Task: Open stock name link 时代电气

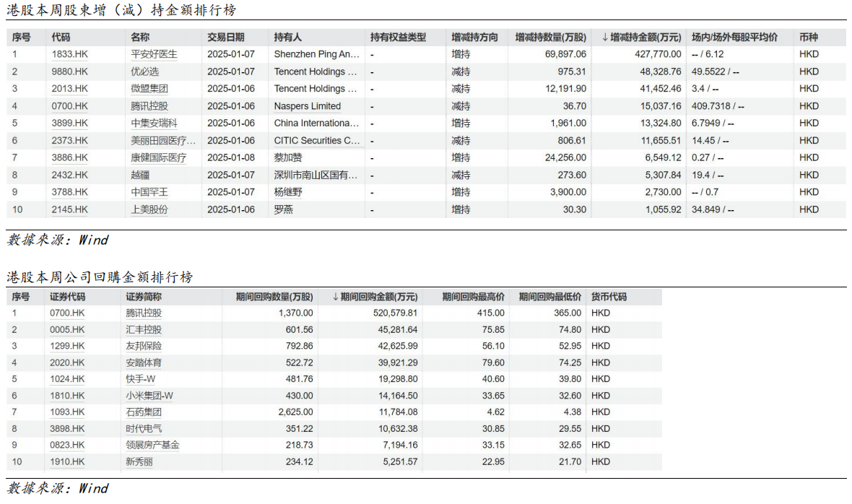Action: click(x=144, y=429)
